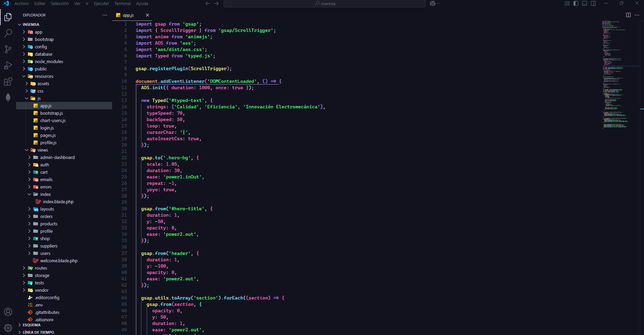Open welcome.blade.php file
Screen dimensions: 644x335
(59, 261)
